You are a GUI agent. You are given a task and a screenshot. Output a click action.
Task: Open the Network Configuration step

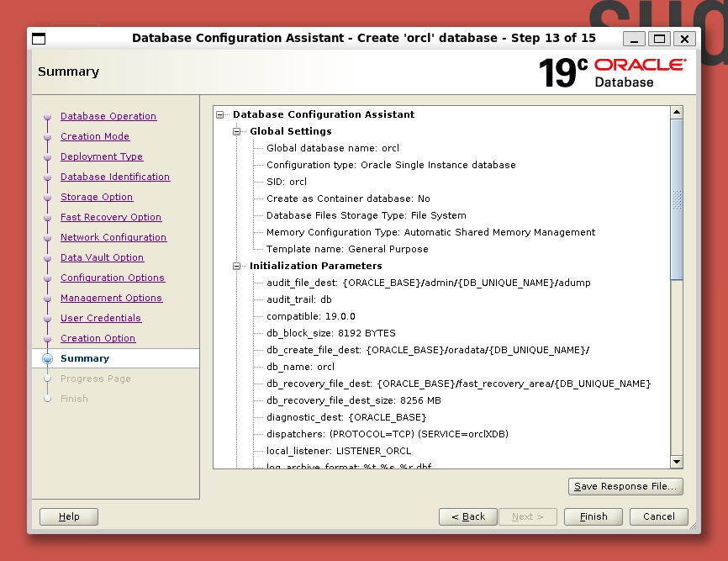[113, 237]
